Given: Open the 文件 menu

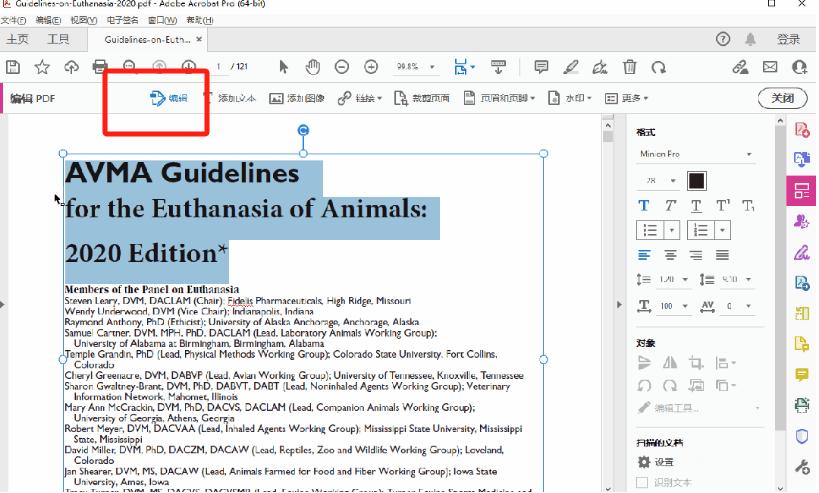Looking at the screenshot, I should (x=14, y=20).
